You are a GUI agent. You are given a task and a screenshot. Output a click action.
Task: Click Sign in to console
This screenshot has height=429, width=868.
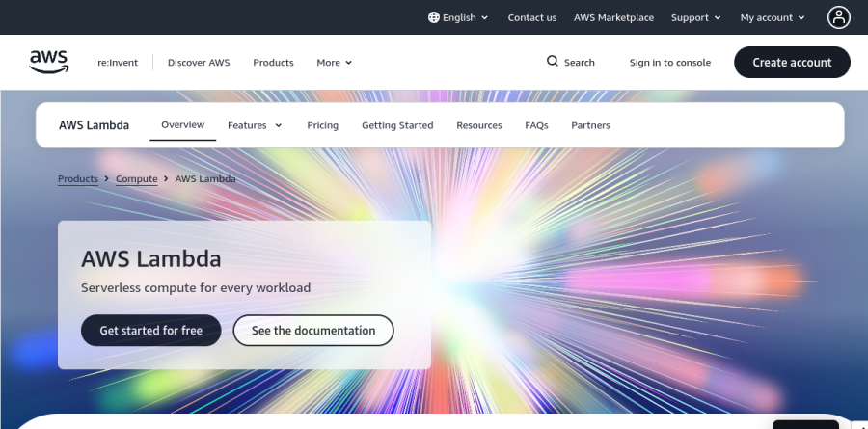click(x=670, y=63)
